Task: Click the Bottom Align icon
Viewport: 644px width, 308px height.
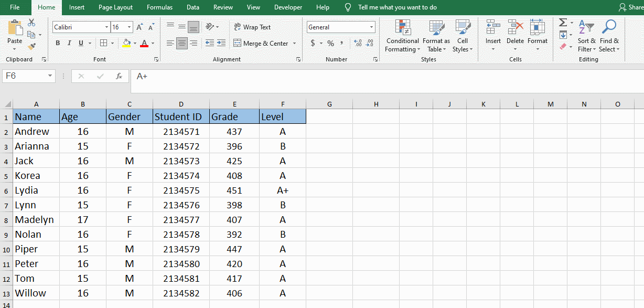Action: coord(194,27)
